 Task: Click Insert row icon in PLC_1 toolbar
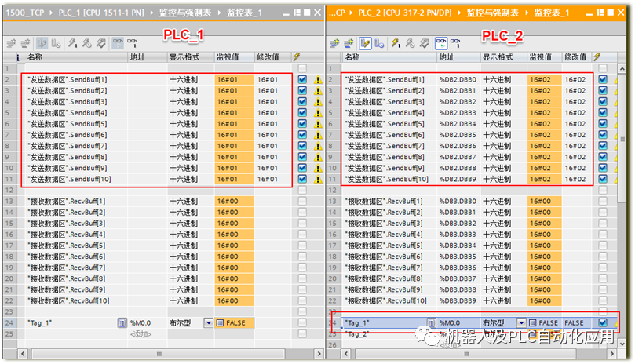point(11,43)
